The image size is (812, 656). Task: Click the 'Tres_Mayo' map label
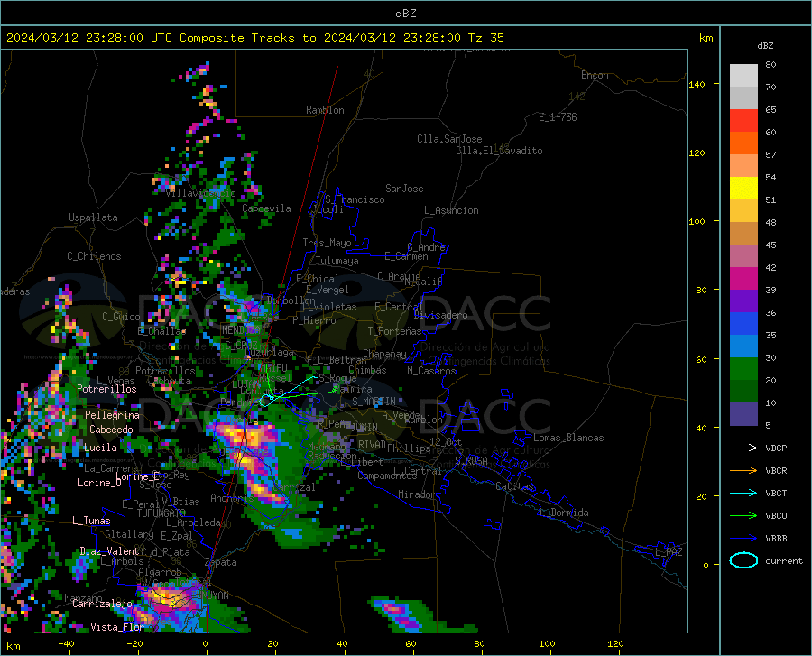coord(327,243)
